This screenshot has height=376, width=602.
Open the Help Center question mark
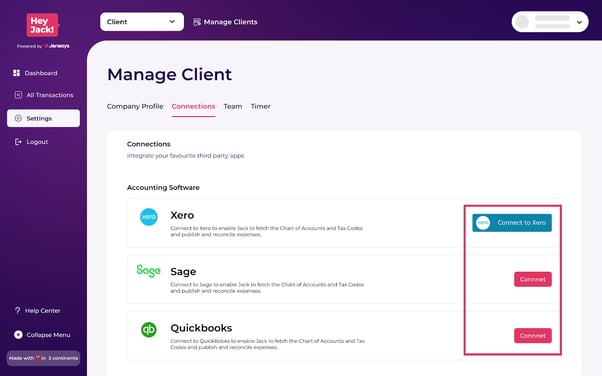click(17, 310)
